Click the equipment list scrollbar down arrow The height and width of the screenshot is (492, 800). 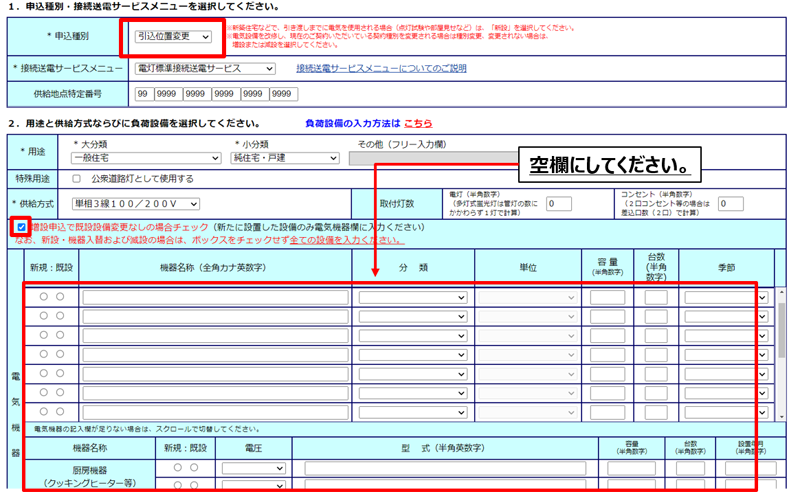click(x=782, y=417)
